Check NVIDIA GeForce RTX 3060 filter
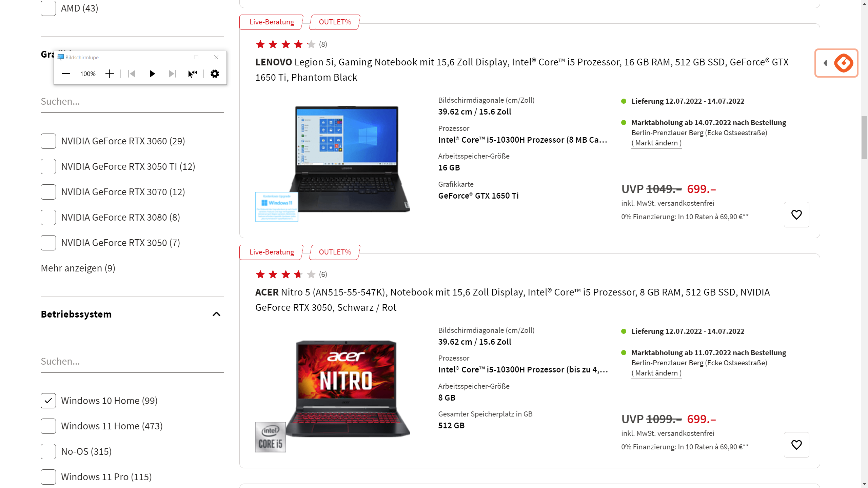 [x=48, y=141]
